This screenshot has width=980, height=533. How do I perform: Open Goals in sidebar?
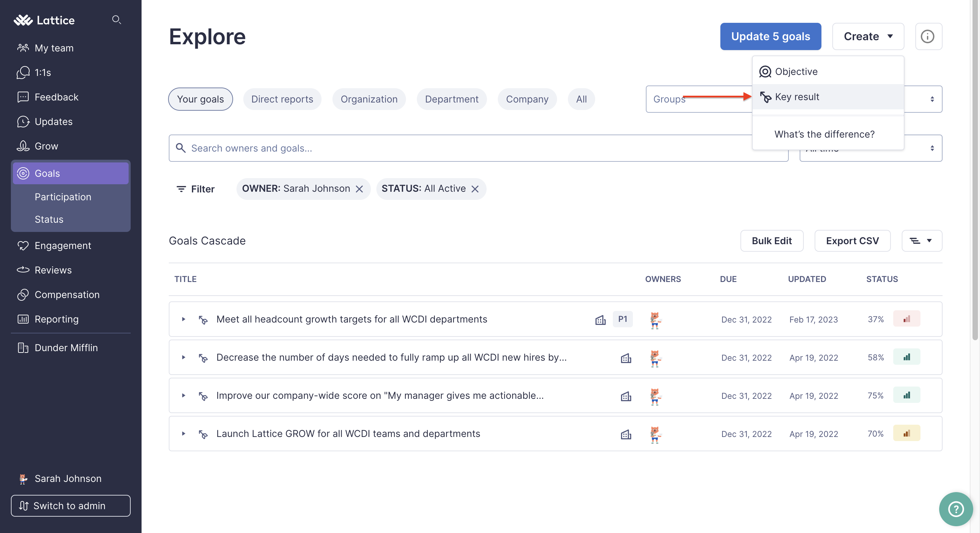click(71, 173)
